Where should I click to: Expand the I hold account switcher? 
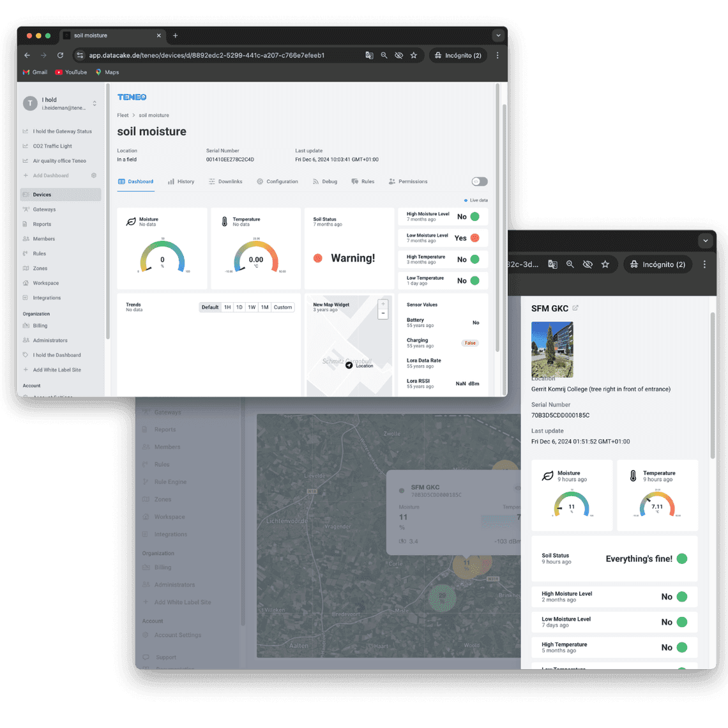(95, 103)
